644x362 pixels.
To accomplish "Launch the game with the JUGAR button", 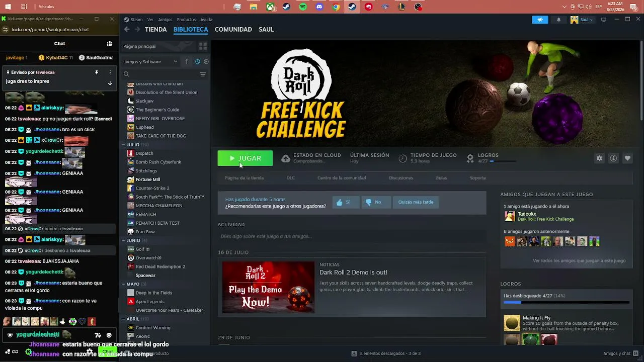I will (x=245, y=158).
